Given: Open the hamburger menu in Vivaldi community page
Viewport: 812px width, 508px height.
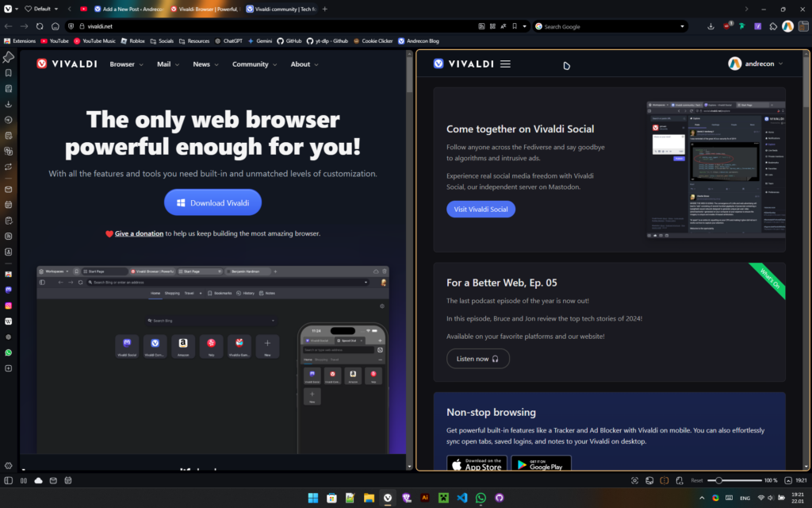Looking at the screenshot, I should coord(505,63).
